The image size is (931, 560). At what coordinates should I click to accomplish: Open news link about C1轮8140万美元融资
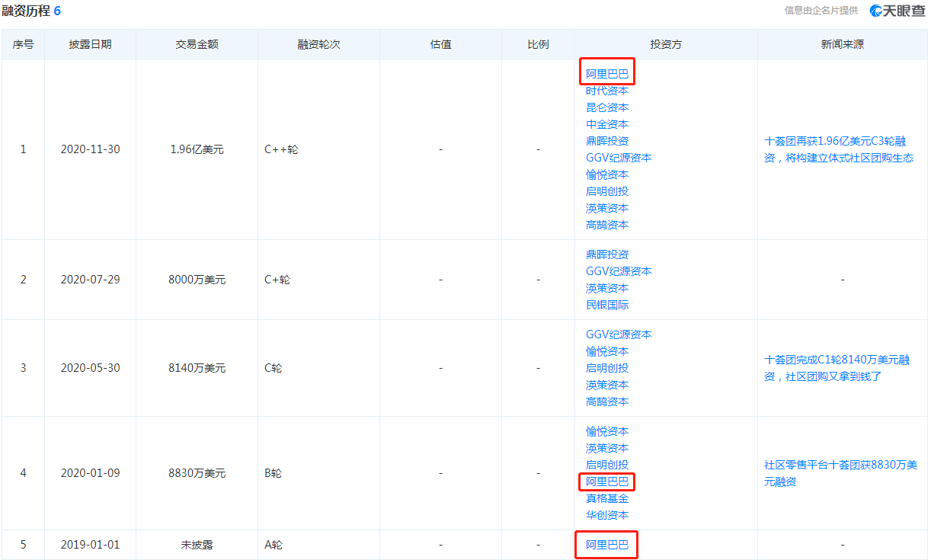coord(839,368)
